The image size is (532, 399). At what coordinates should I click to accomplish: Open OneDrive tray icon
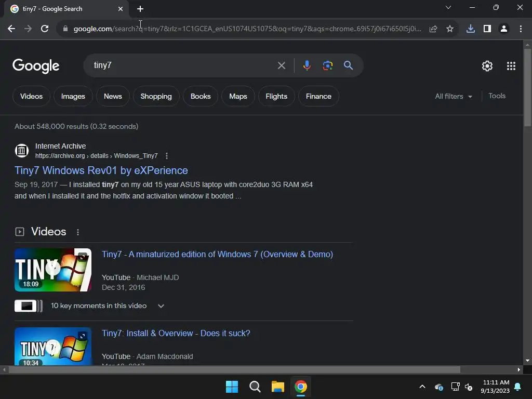point(438,387)
